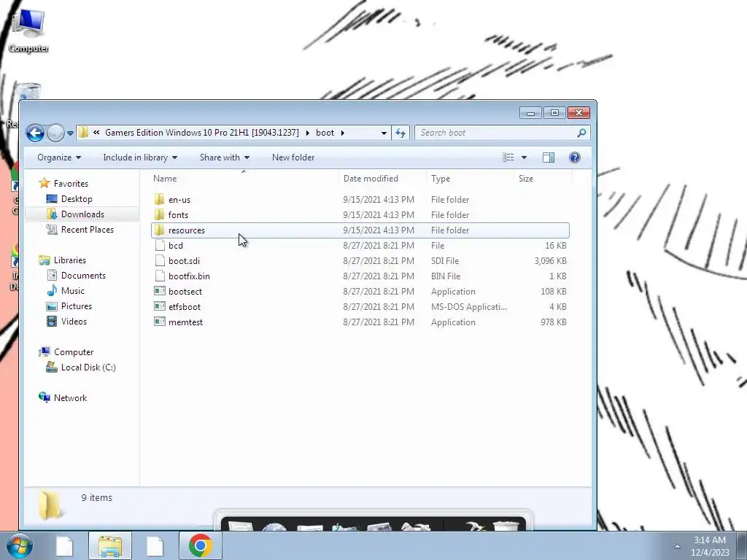Open the Include in library menu
Viewport: 747px width, 560px height.
point(140,157)
